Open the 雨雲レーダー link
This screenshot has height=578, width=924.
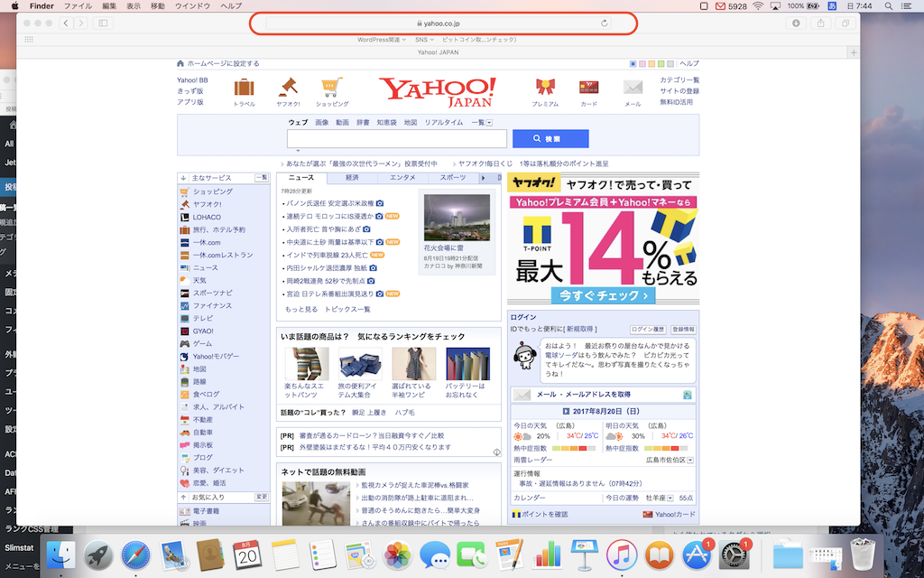pyautogui.click(x=532, y=460)
